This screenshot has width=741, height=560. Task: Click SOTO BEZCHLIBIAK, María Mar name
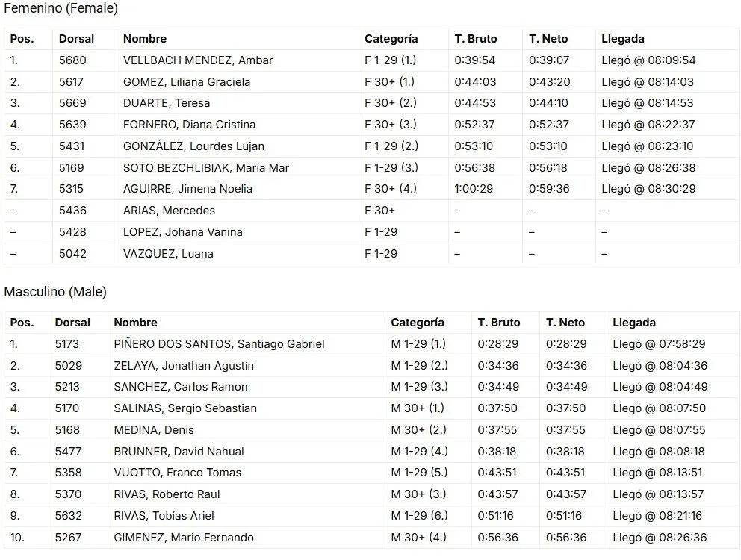click(205, 168)
